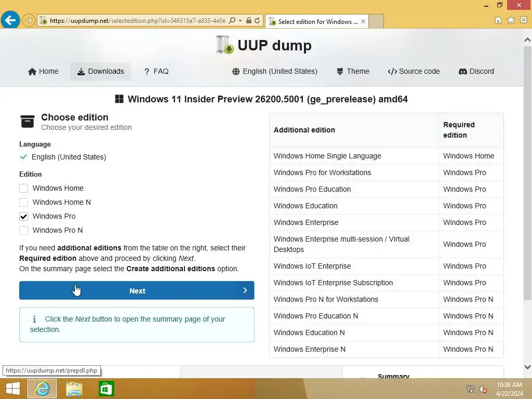Screen dimensions: 532x399
Task: Click the blue Next button
Action: 137,290
